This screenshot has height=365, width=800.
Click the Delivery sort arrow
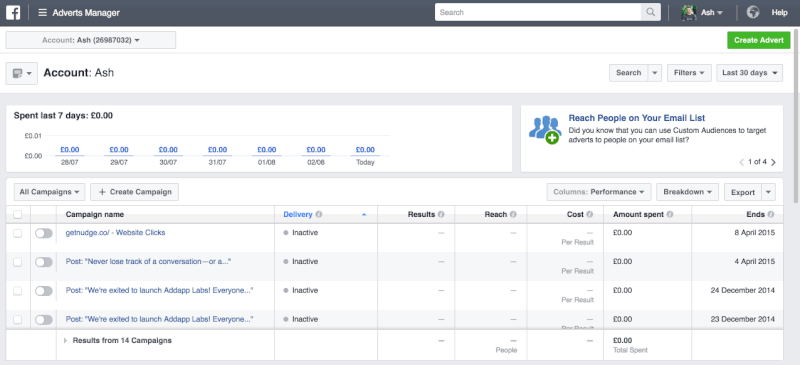point(364,215)
